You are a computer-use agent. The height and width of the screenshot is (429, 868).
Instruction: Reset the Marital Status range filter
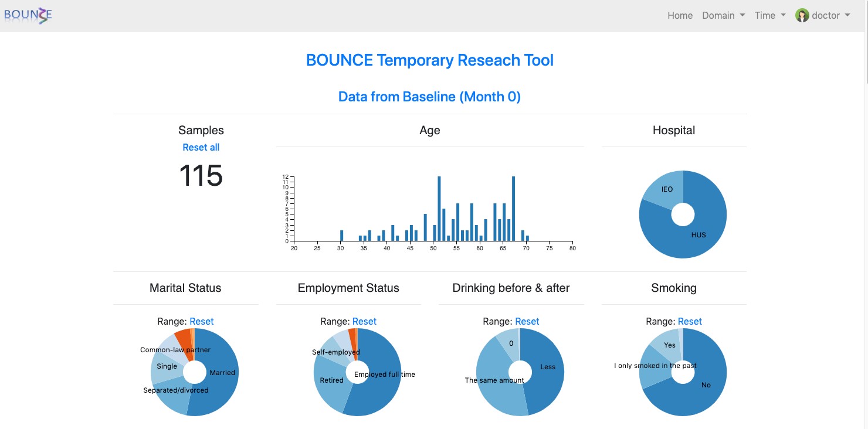coord(201,321)
